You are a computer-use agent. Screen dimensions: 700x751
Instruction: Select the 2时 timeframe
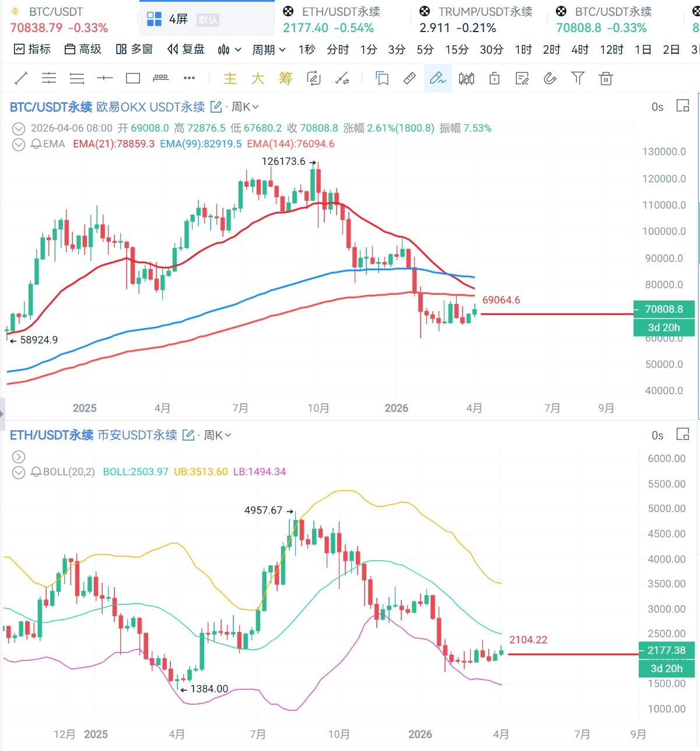pos(551,50)
